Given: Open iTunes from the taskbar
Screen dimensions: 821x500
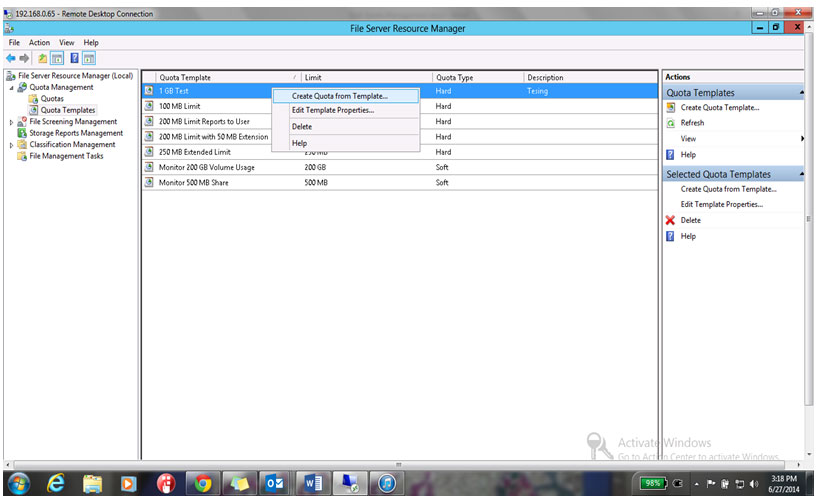Looking at the screenshot, I should point(387,483).
